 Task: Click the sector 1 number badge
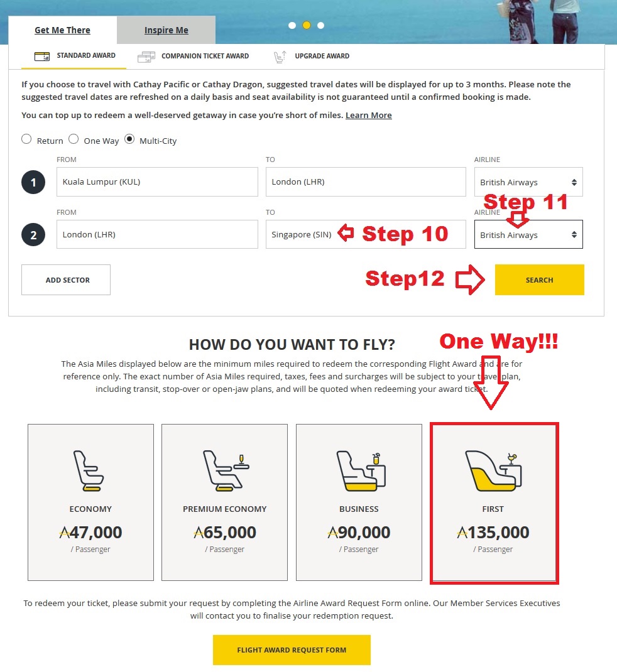tap(33, 182)
